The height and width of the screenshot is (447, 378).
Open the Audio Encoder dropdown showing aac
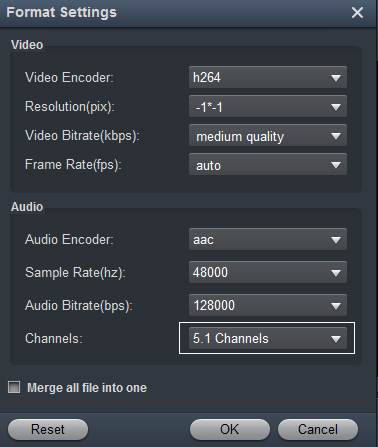[x=268, y=239]
